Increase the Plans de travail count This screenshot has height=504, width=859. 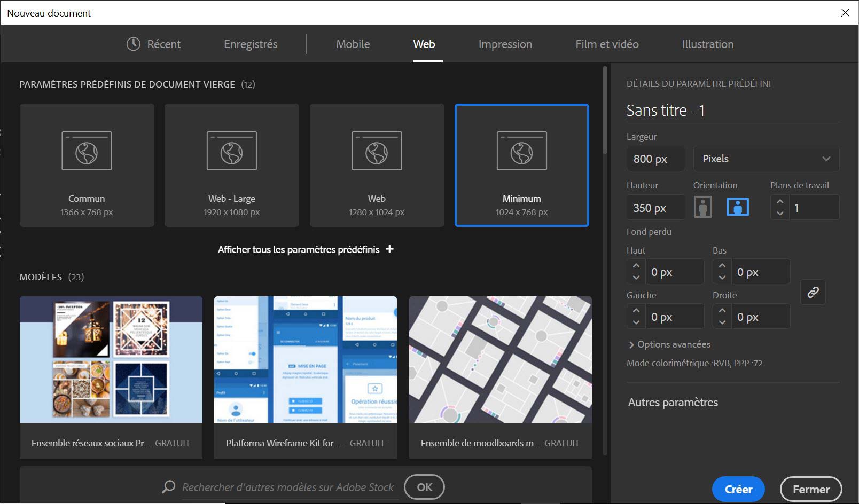tap(780, 202)
